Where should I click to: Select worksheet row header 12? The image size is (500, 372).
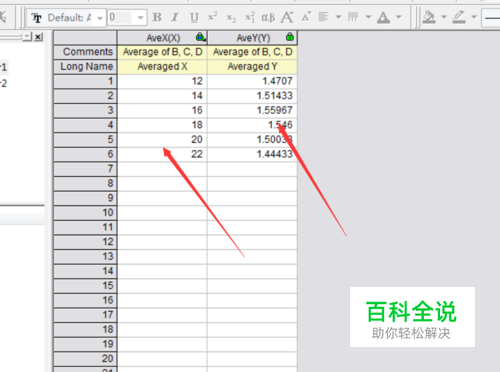pyautogui.click(x=85, y=242)
